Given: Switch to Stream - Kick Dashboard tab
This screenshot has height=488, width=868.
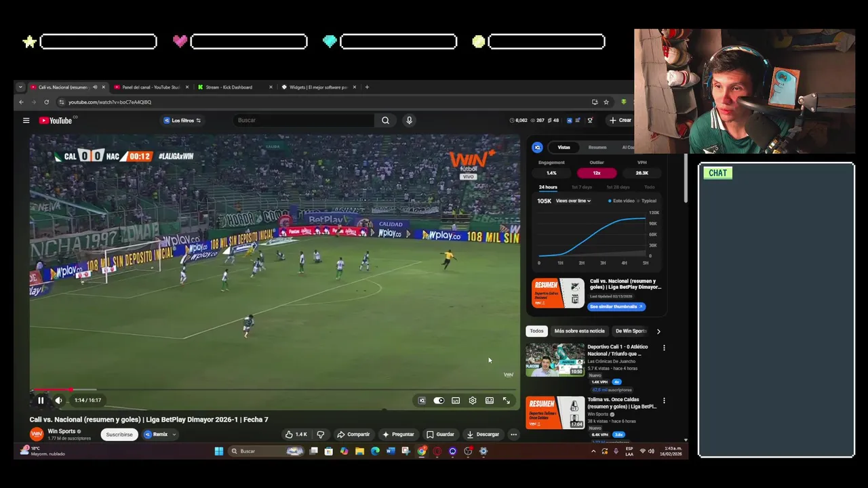Looking at the screenshot, I should coord(234,87).
